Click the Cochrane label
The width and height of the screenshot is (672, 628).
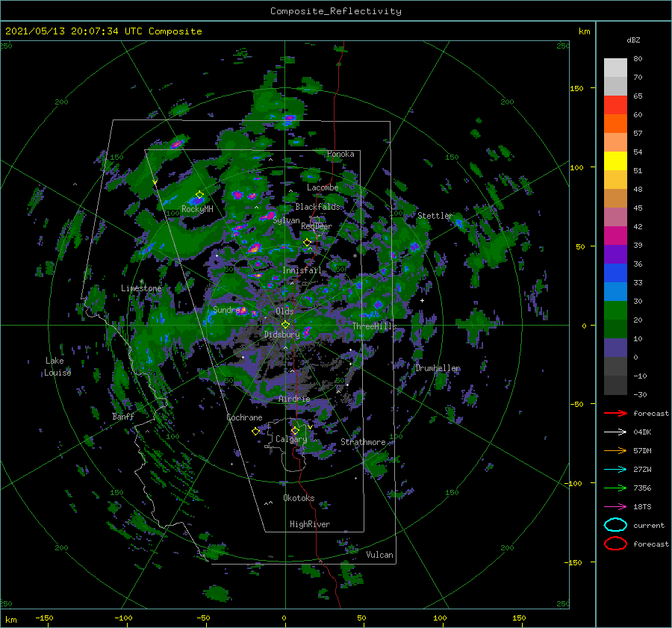pos(244,417)
